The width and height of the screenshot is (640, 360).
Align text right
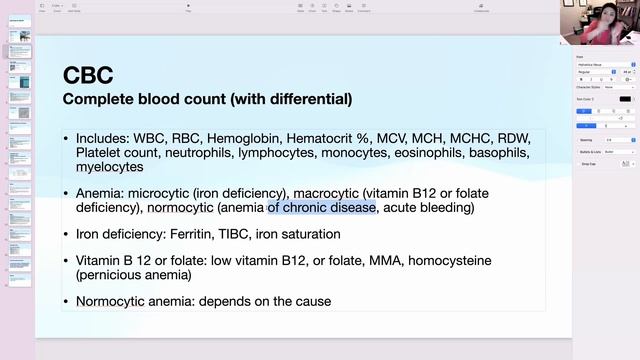[613, 111]
